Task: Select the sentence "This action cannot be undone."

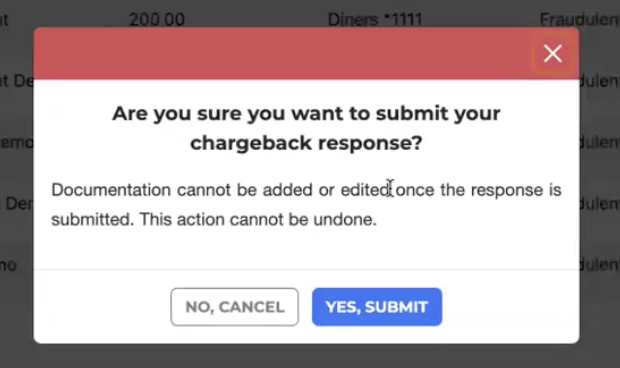Action: 258,219
